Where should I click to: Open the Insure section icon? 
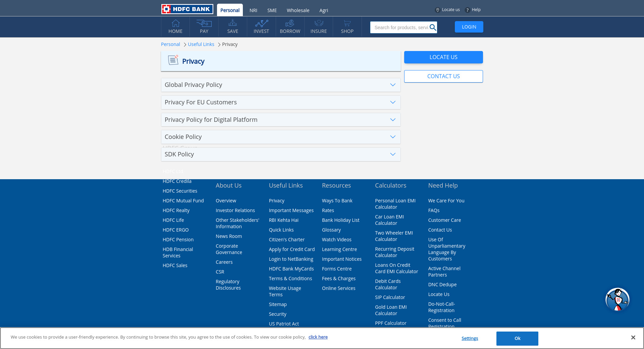(x=319, y=23)
